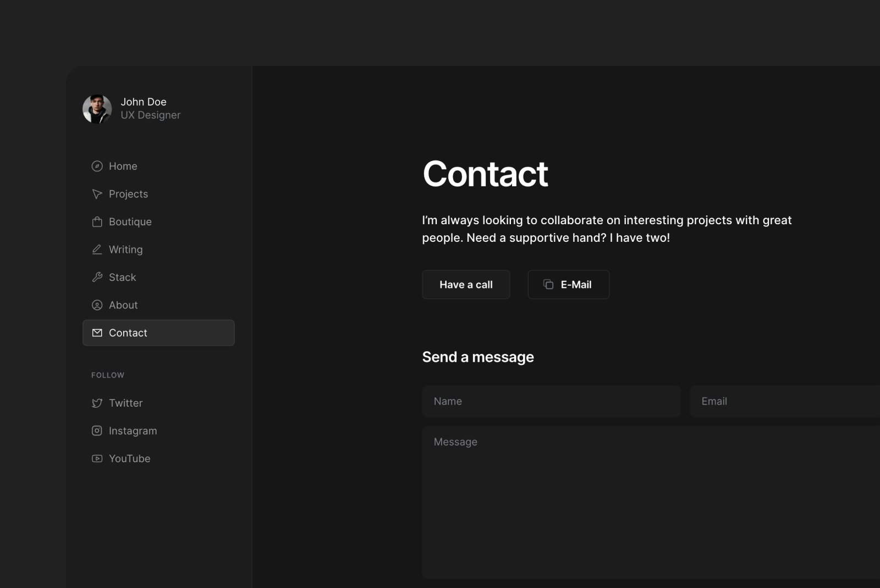Viewport: 880px width, 588px height.
Task: Click the Writing pencil icon
Action: 97,249
